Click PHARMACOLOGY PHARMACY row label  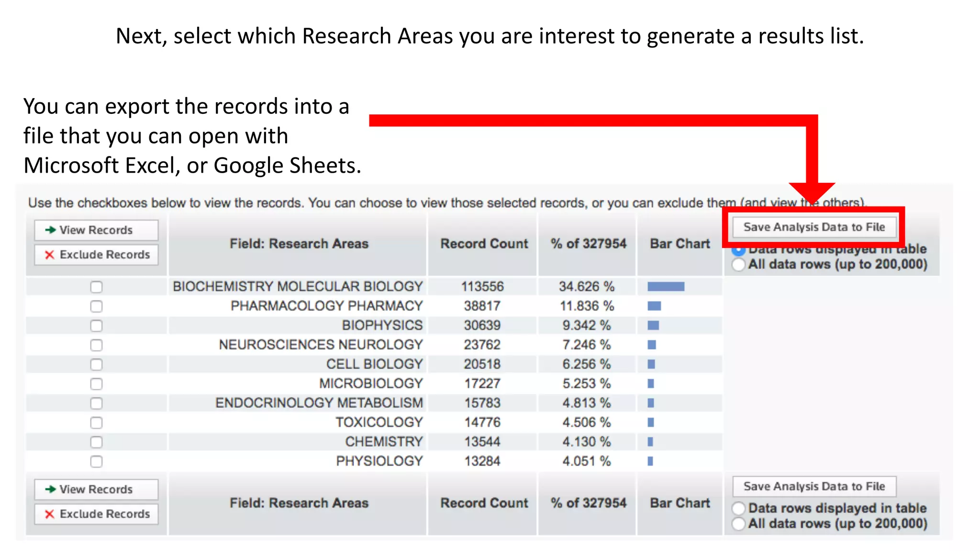pyautogui.click(x=327, y=306)
